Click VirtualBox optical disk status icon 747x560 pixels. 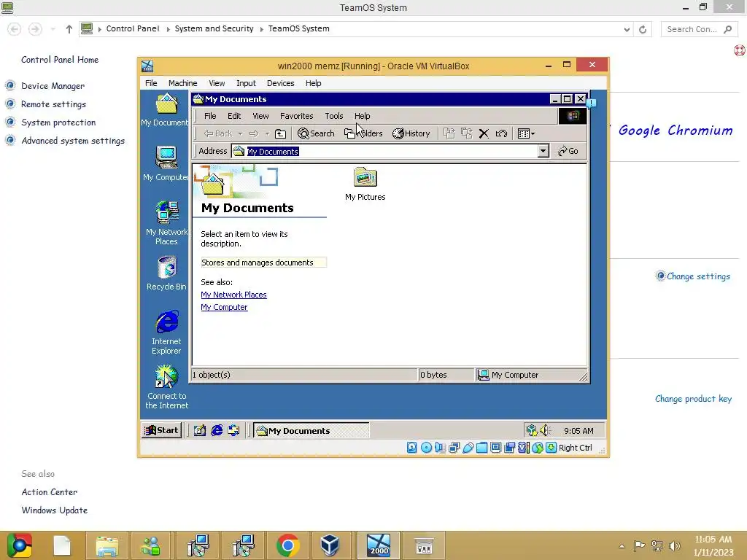click(x=426, y=448)
